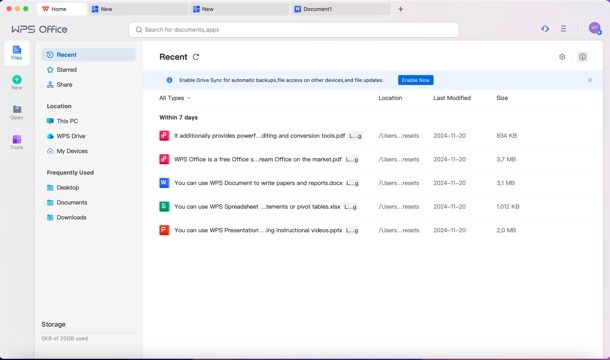
Task: Add a new tab with plus button
Action: [x=401, y=9]
